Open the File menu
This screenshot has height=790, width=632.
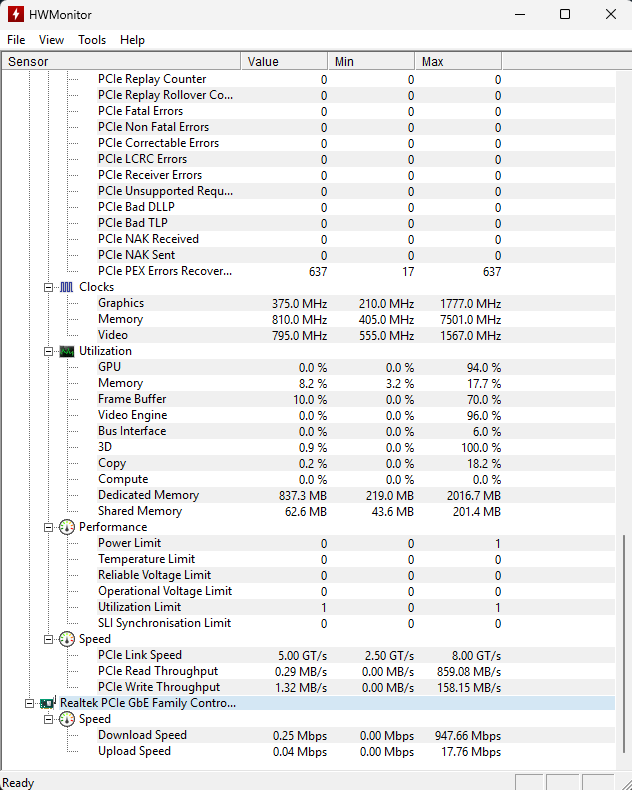click(16, 40)
